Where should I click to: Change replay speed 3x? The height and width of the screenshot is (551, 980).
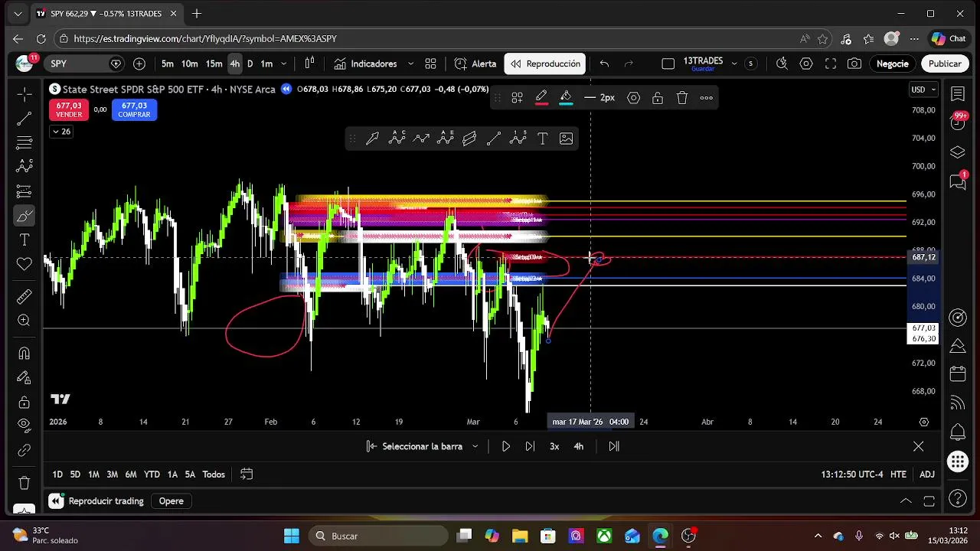click(554, 446)
